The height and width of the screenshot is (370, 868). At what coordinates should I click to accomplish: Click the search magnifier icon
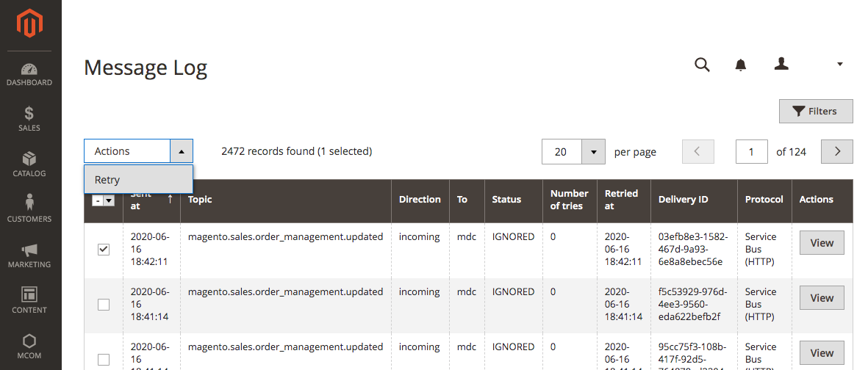(702, 65)
